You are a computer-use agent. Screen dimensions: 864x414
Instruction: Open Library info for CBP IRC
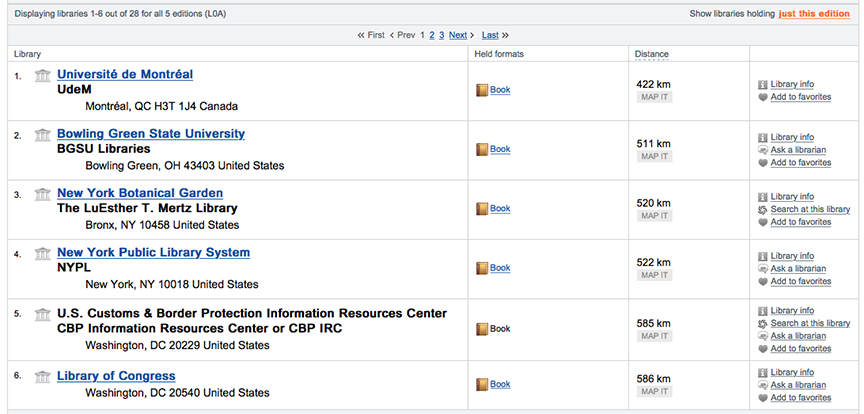tap(792, 311)
